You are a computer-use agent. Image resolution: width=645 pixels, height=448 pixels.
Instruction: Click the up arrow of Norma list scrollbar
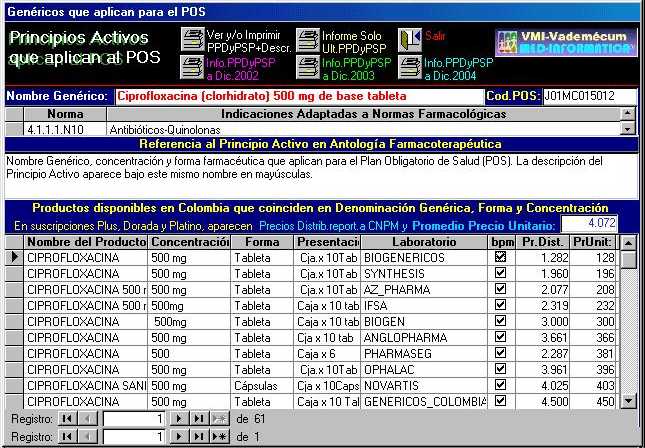628,114
